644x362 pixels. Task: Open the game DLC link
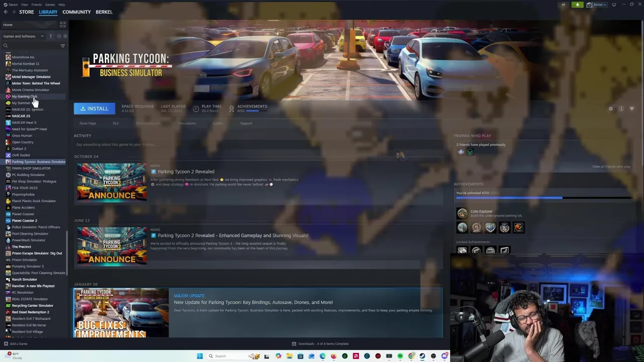(116, 123)
